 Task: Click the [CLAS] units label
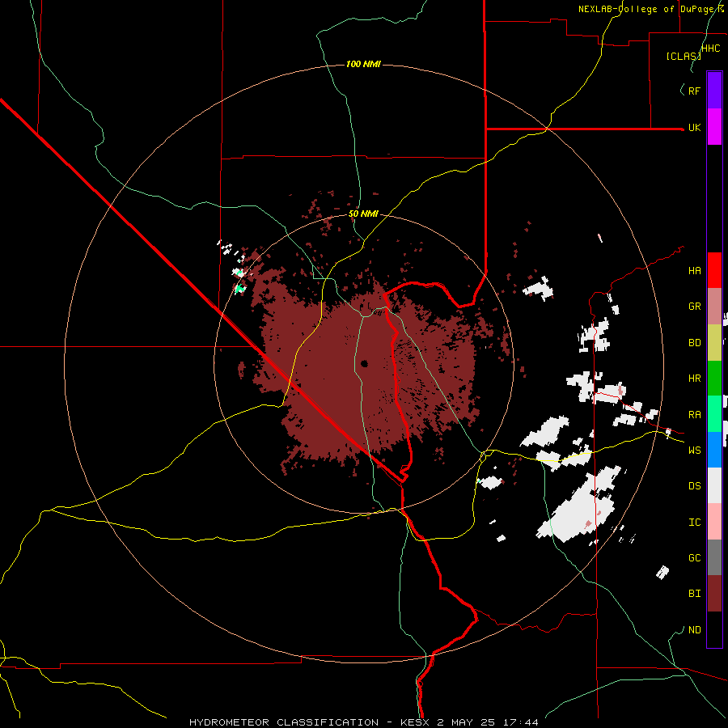[x=684, y=57]
